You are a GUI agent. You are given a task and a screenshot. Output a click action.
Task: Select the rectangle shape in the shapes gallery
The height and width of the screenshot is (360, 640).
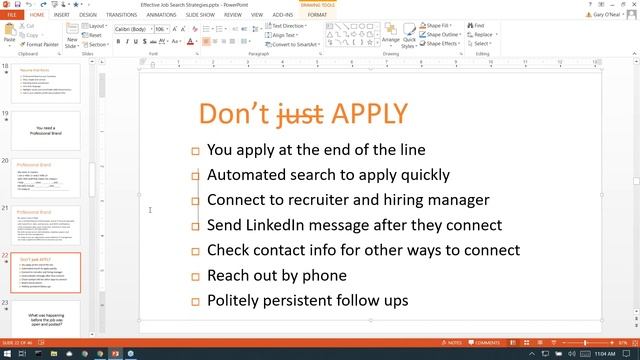click(x=354, y=27)
